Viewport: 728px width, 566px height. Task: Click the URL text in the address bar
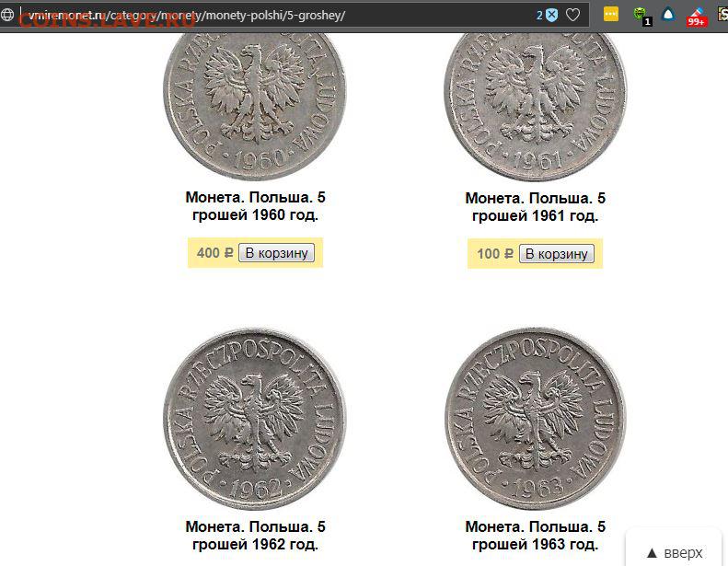(187, 16)
